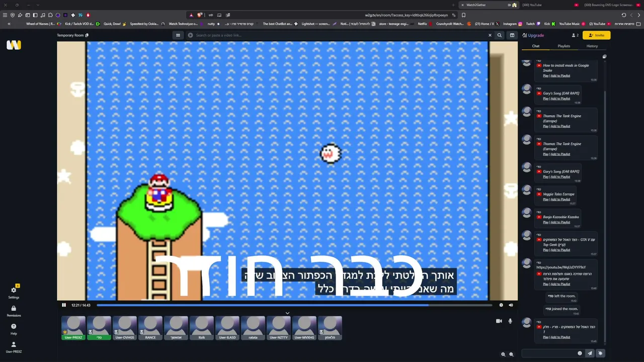Open the User-PREXZ profile in sidebar
The height and width of the screenshot is (362, 644).
coord(14,347)
